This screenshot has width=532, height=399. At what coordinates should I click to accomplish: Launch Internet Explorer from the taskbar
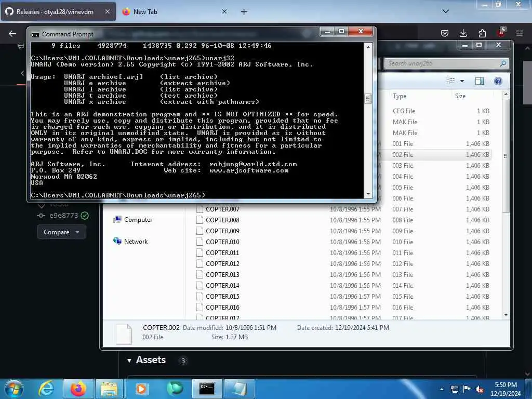(x=46, y=389)
